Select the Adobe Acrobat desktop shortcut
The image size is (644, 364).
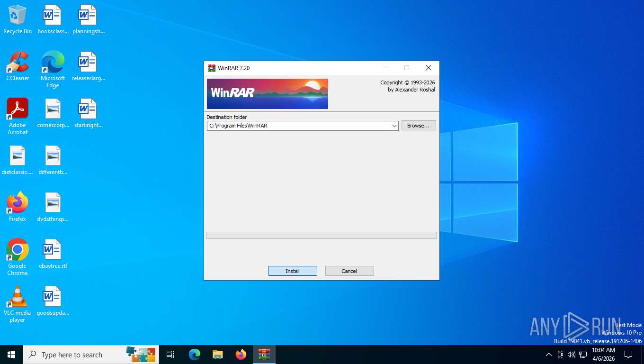pyautogui.click(x=18, y=117)
